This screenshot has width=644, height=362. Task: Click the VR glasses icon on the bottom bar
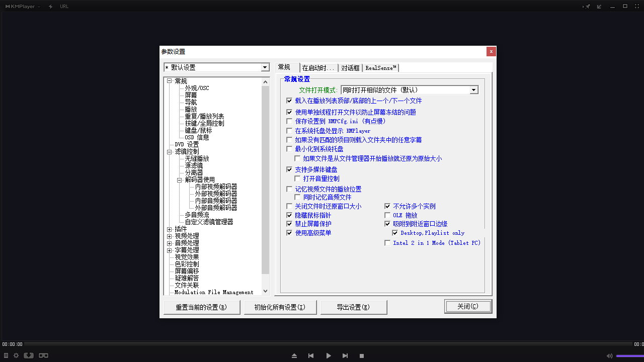pyautogui.click(x=44, y=356)
